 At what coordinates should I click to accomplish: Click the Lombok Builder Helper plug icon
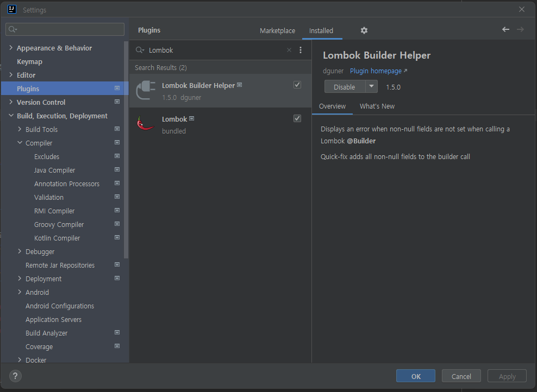coord(146,90)
